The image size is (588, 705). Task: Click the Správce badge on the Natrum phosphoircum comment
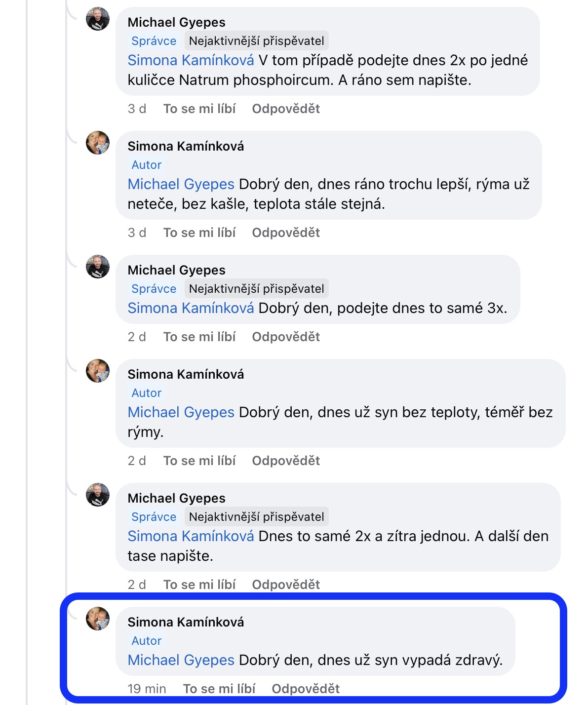[x=154, y=41]
